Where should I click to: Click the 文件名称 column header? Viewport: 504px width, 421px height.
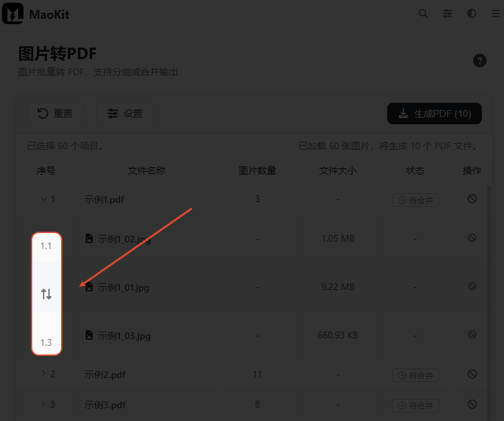pyautogui.click(x=146, y=171)
